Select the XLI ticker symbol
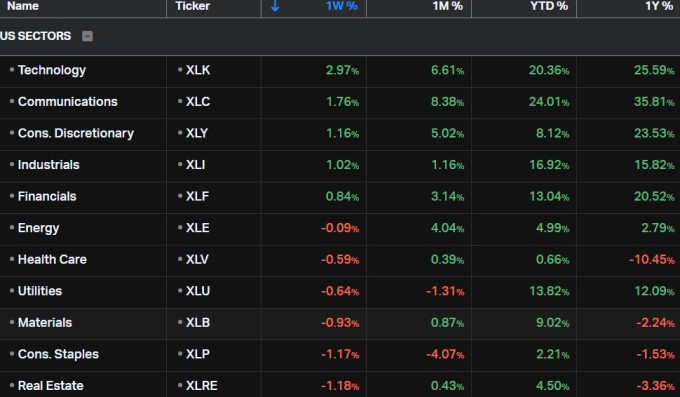The width and height of the screenshot is (680, 397). pos(195,165)
